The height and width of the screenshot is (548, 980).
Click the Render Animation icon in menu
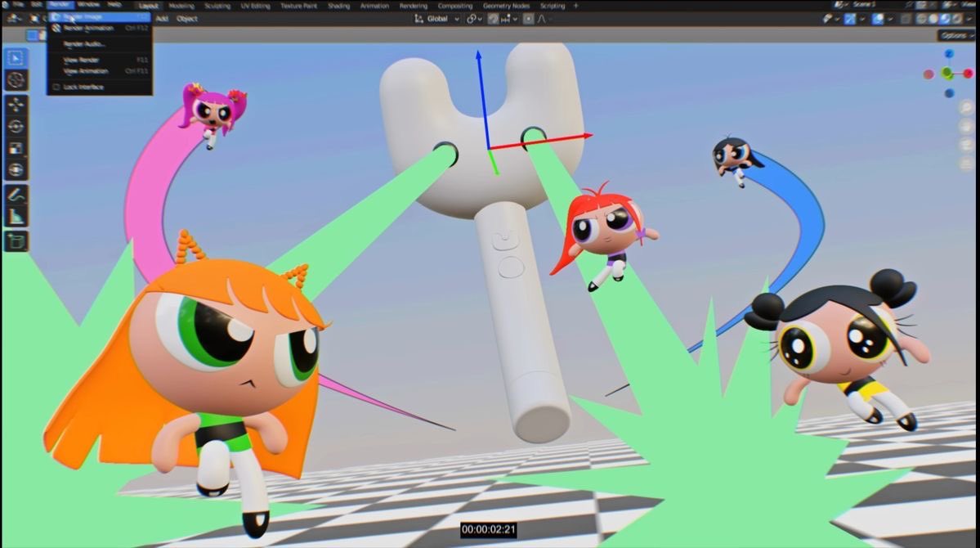(56, 28)
